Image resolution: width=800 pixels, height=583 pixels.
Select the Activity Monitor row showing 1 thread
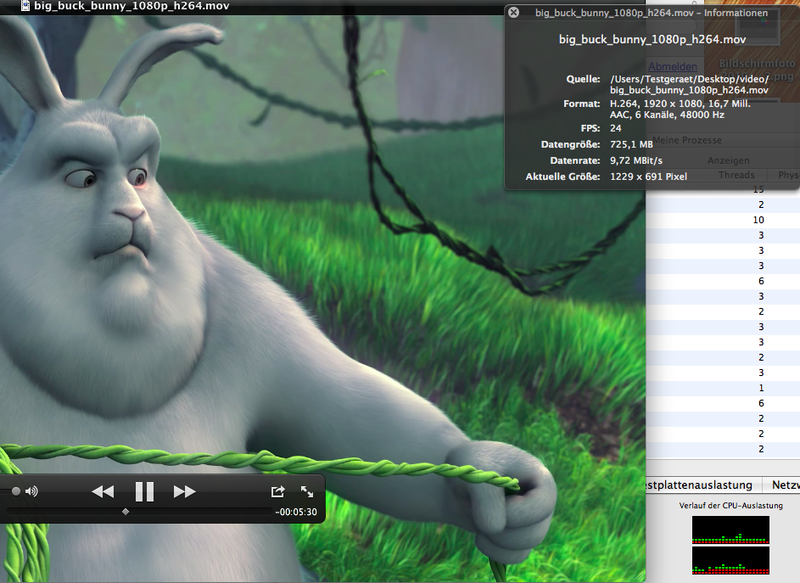click(723, 388)
